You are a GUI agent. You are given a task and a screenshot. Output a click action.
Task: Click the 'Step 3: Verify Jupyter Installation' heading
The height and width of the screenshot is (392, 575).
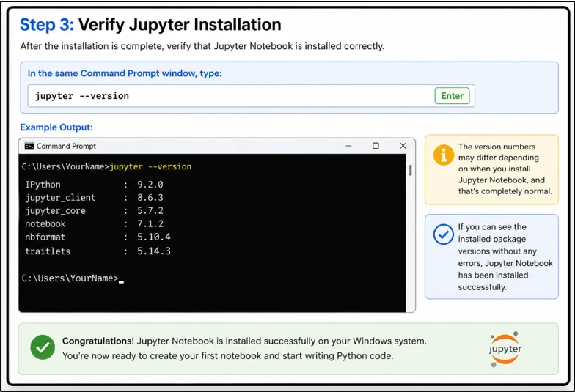click(151, 25)
